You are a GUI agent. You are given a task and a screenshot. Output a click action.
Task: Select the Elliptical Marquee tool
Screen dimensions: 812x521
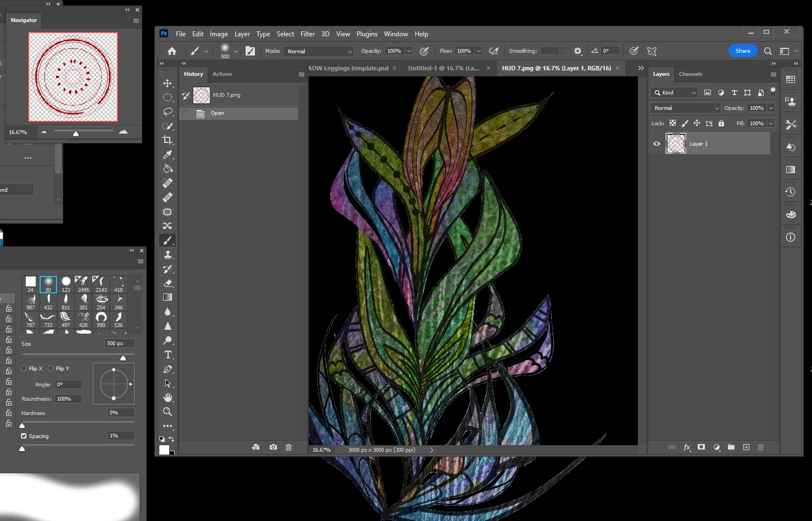168,97
